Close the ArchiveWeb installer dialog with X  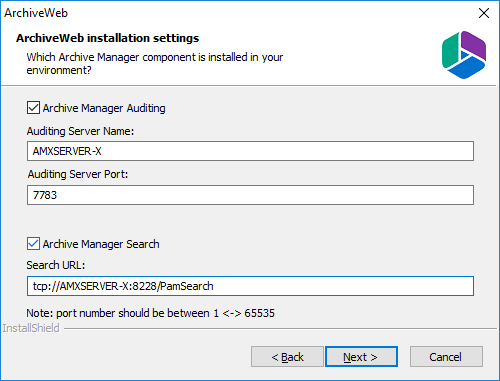[x=484, y=13]
